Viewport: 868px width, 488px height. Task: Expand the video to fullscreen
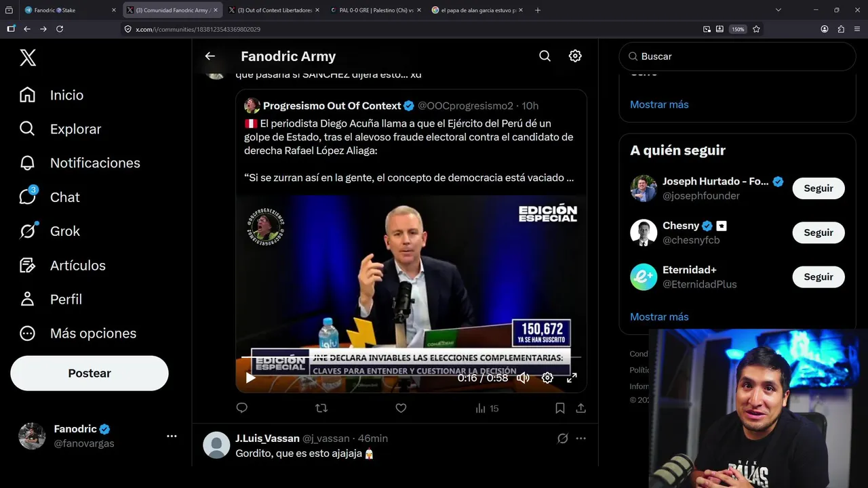pyautogui.click(x=572, y=378)
